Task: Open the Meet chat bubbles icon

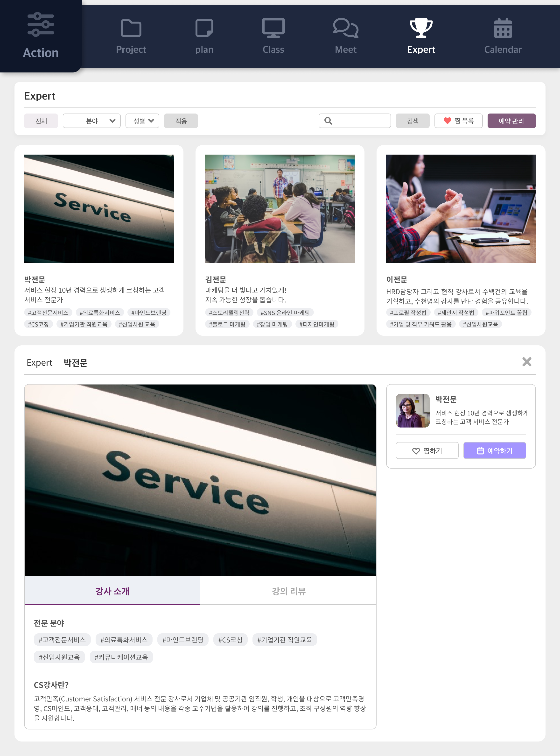Action: (345, 28)
